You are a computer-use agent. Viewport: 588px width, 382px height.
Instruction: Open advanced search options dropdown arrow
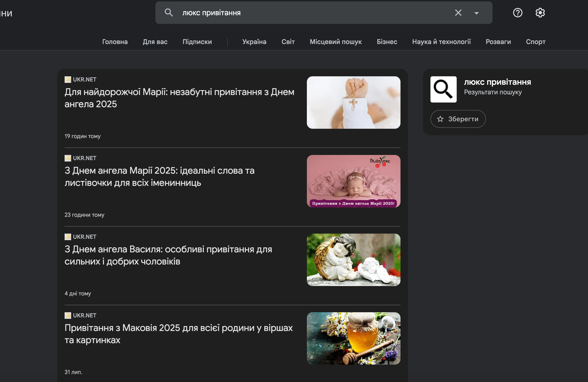point(476,13)
